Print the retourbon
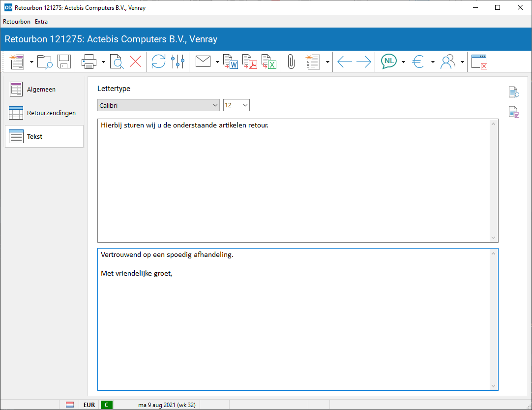The width and height of the screenshot is (532, 410). [89, 62]
